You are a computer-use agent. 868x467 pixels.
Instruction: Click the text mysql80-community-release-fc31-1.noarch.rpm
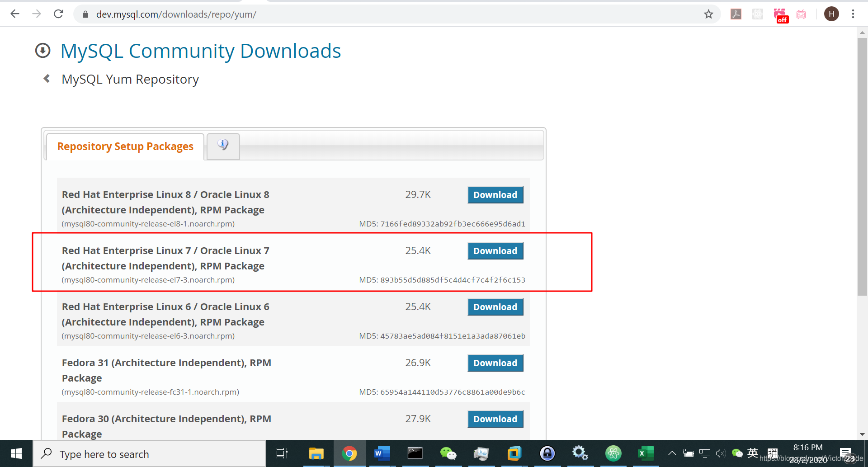pyautogui.click(x=151, y=392)
